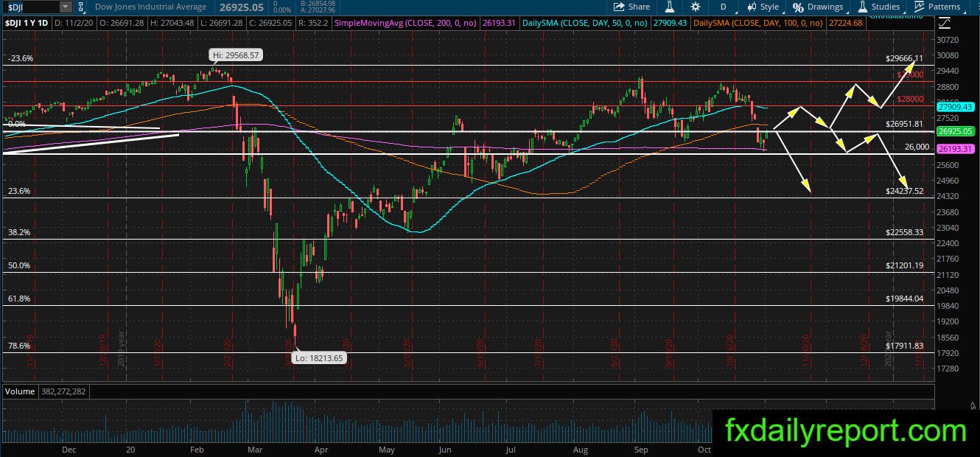Click the 78.6% Fibonacci percentage label
The height and width of the screenshot is (457, 980).
coord(19,345)
